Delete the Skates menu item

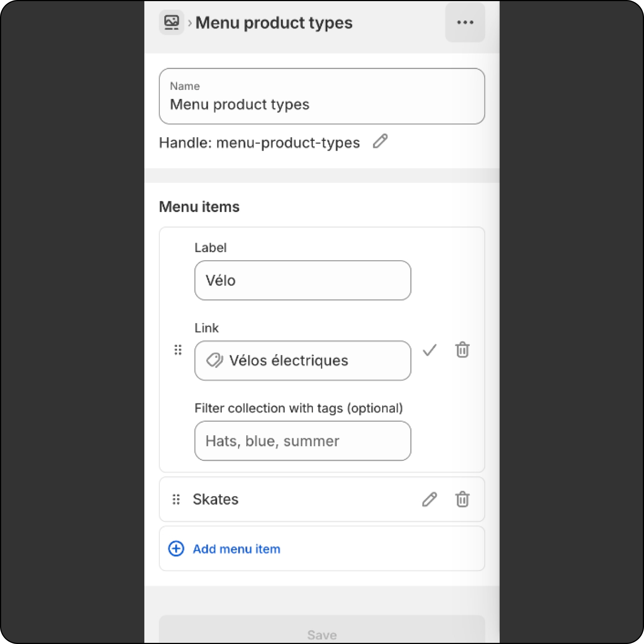(462, 499)
